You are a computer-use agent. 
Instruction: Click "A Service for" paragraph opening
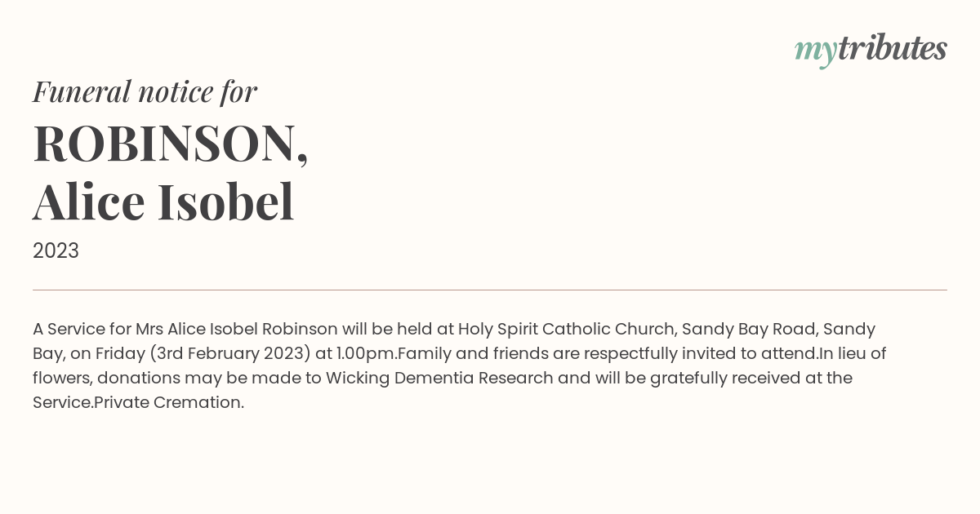pyautogui.click(x=82, y=329)
